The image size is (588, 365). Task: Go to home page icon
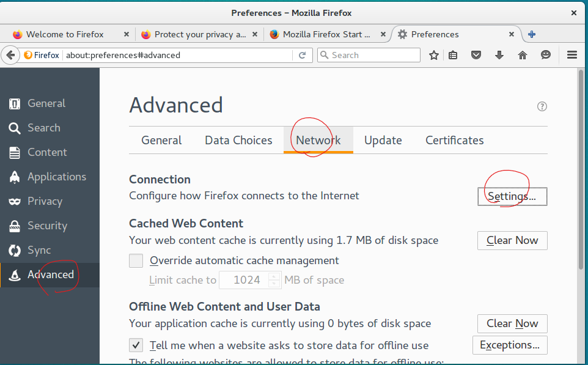(x=523, y=55)
